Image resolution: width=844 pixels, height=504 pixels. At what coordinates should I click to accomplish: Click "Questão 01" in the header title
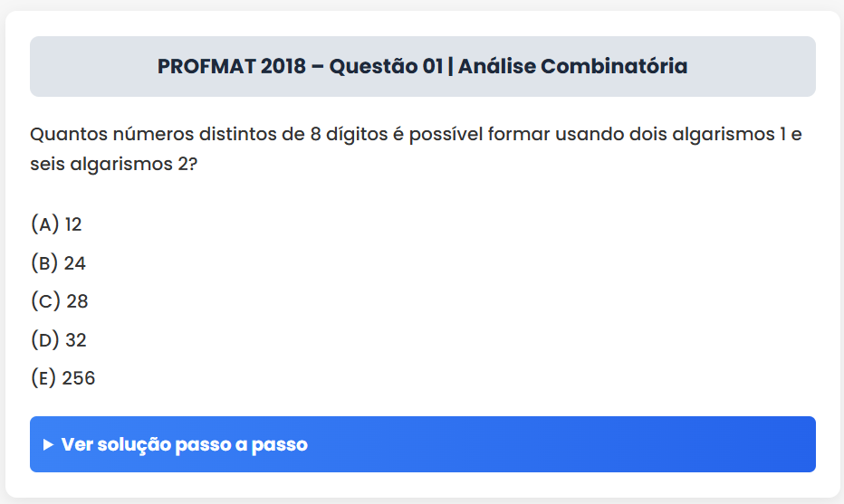coord(386,66)
